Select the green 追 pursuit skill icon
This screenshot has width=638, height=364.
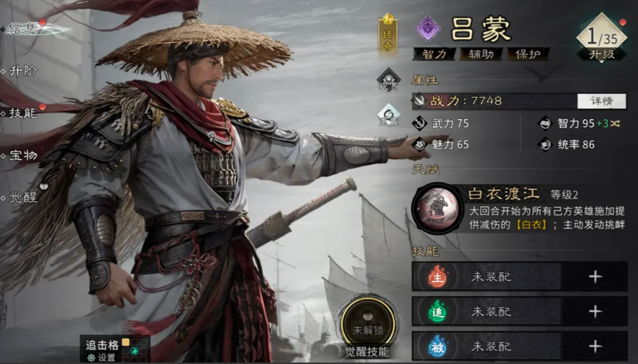click(x=437, y=312)
